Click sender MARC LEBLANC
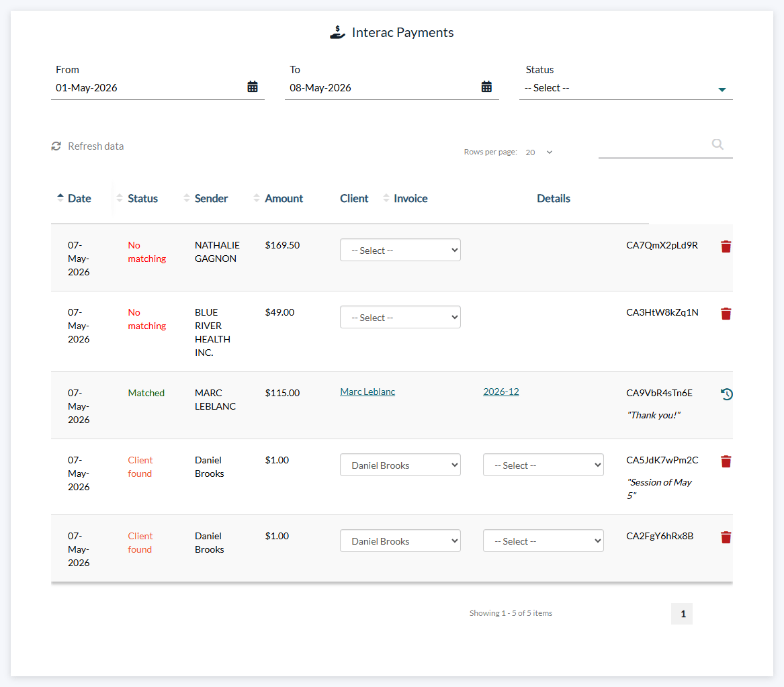784x687 pixels. 215,400
